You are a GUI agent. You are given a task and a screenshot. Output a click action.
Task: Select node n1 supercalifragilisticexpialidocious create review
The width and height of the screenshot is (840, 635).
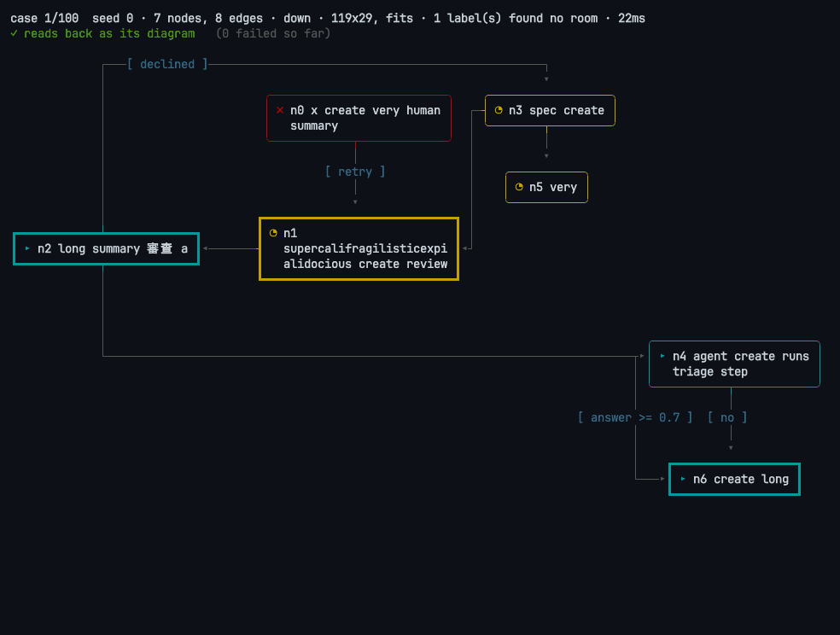point(359,248)
